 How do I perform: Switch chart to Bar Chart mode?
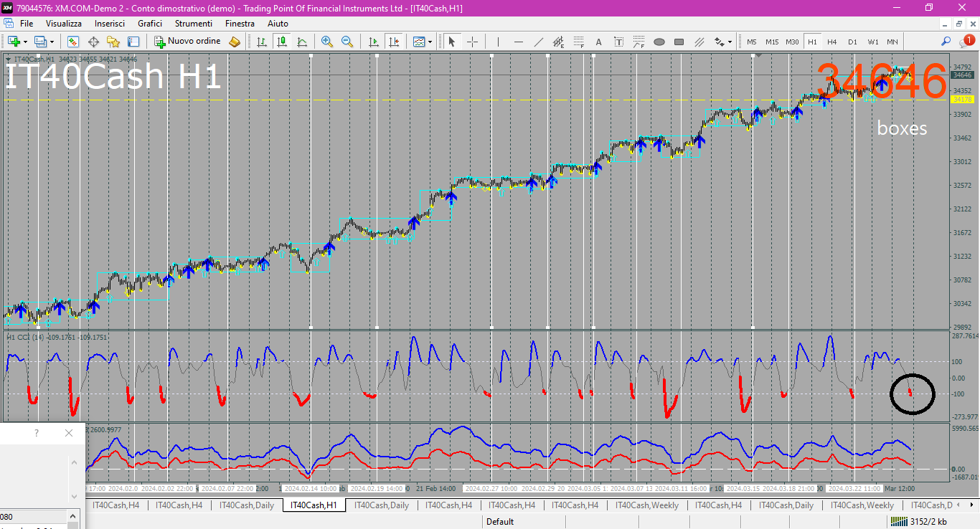(x=262, y=42)
